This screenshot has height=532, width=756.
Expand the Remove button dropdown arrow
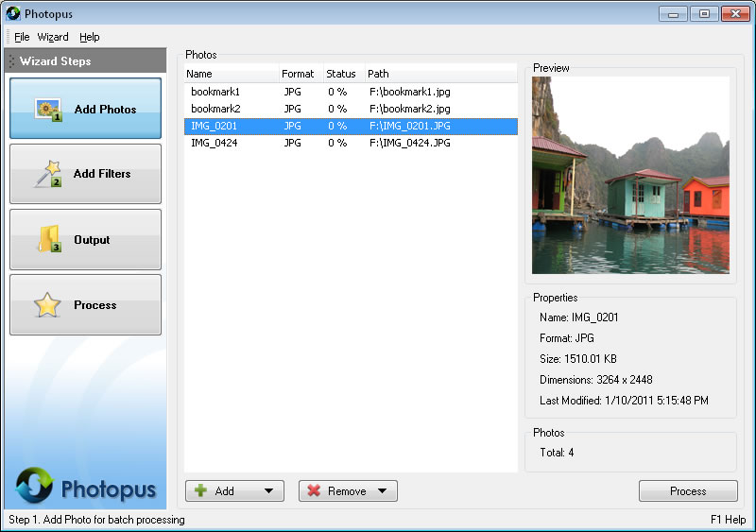382,491
